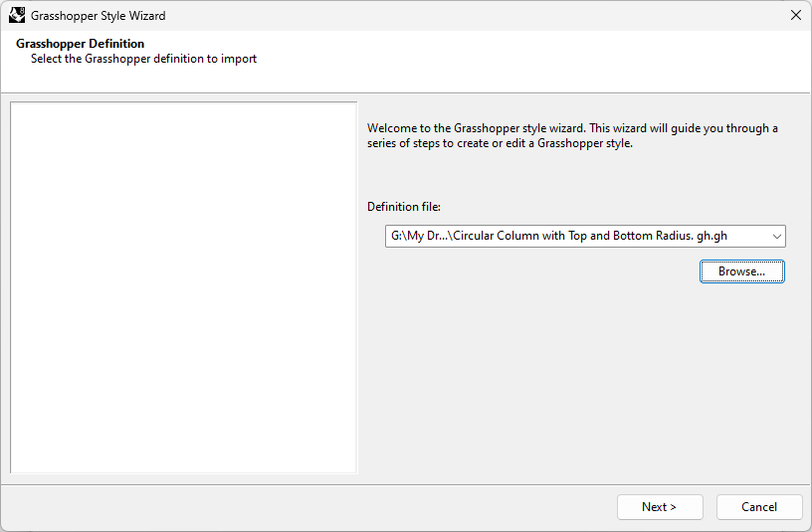Viewport: 812px width, 532px height.
Task: Click the empty gray area below Browse...
Action: (580, 383)
